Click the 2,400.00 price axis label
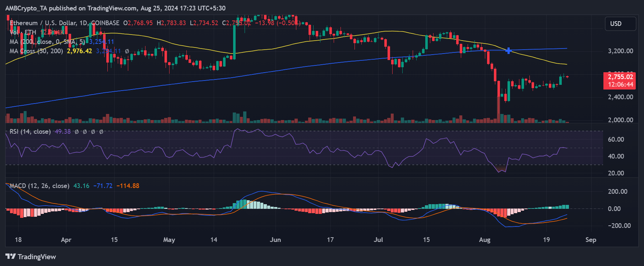This screenshot has height=266, width=644. pyautogui.click(x=620, y=97)
